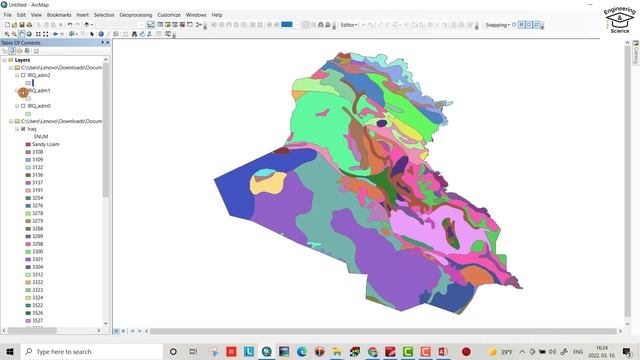Click the IRQ_adm0 symbol swatch

(28, 114)
